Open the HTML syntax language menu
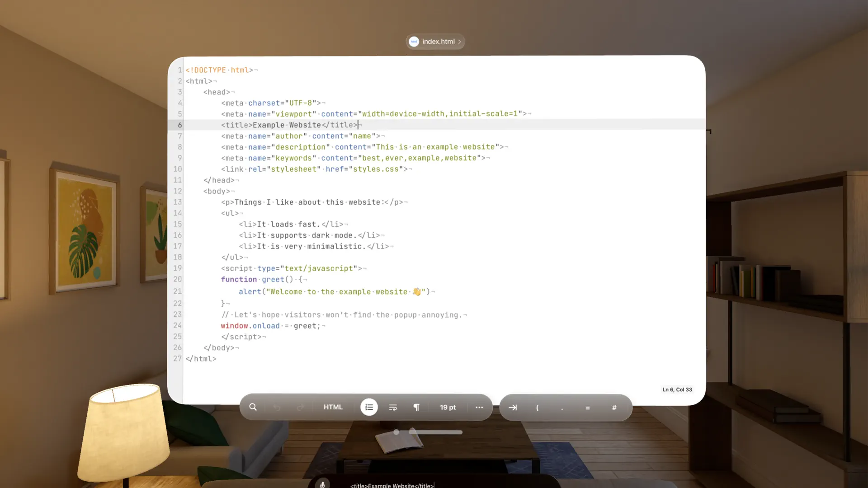This screenshot has width=868, height=488. (x=333, y=407)
